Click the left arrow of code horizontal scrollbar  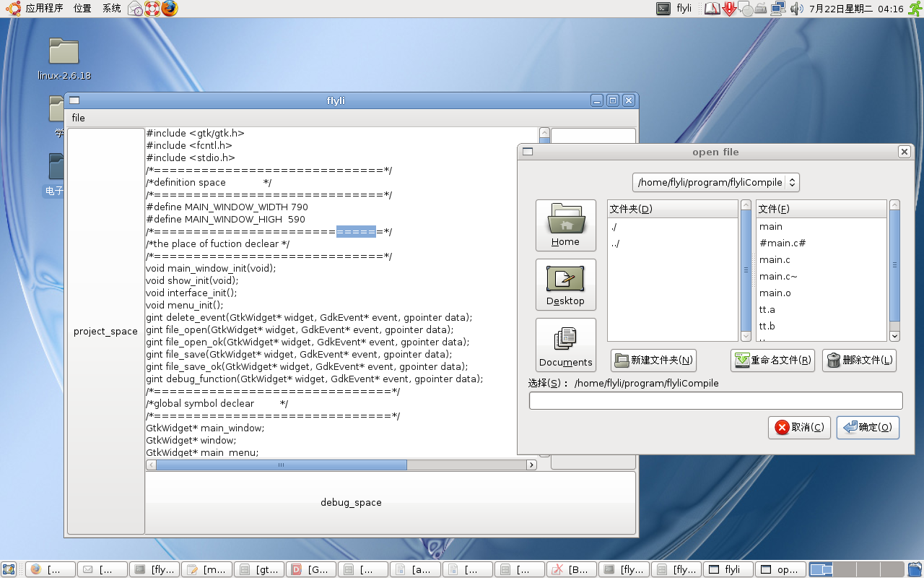151,465
